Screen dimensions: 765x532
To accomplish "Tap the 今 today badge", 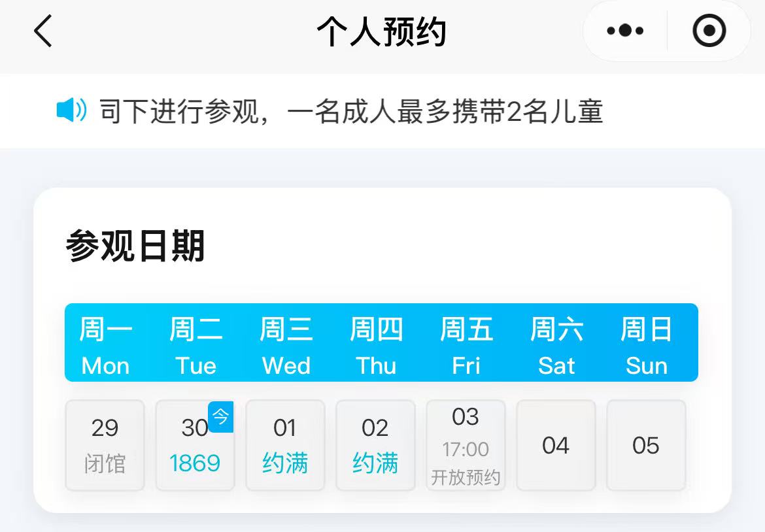I will pyautogui.click(x=221, y=416).
